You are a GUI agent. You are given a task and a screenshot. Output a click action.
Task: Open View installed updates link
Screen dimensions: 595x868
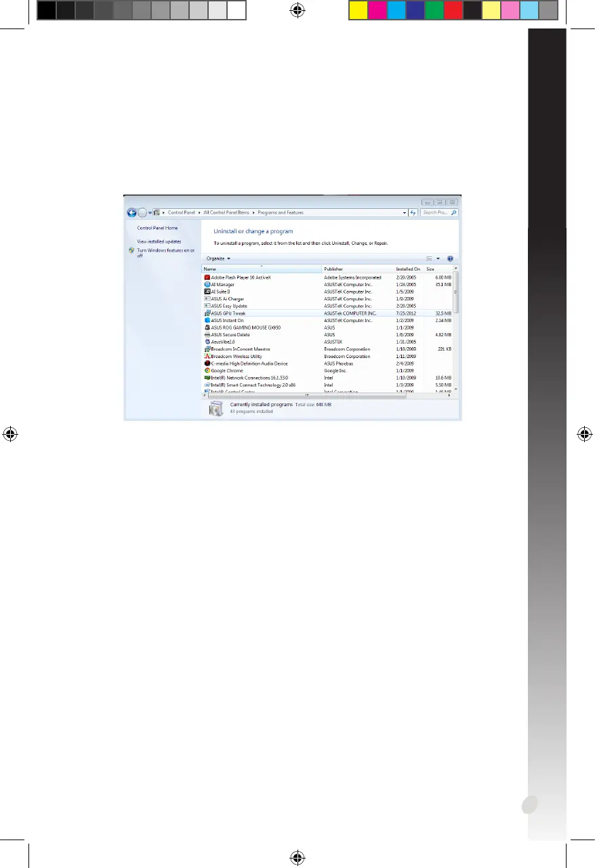click(x=159, y=241)
